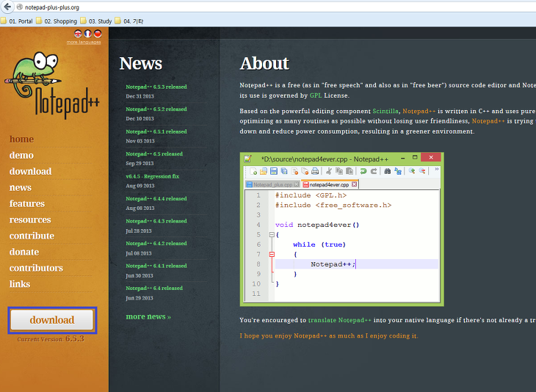Open the resources menu item
The image size is (536, 392).
pos(30,219)
